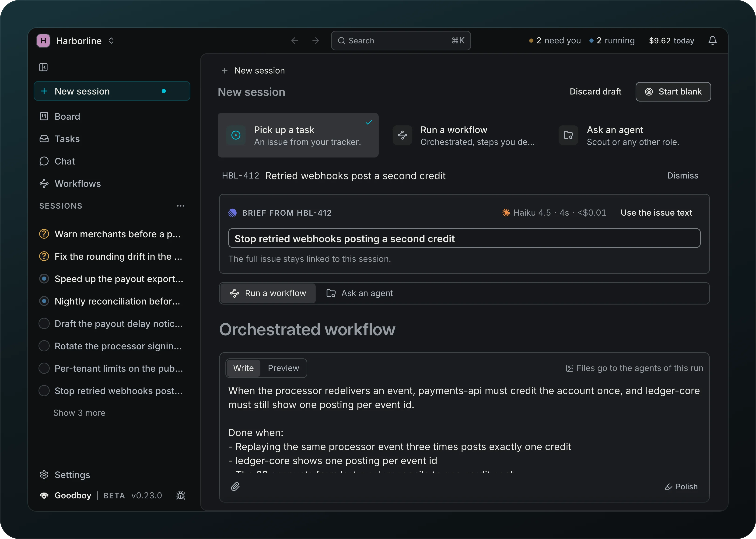Click the plus icon beside New session tab

[225, 71]
